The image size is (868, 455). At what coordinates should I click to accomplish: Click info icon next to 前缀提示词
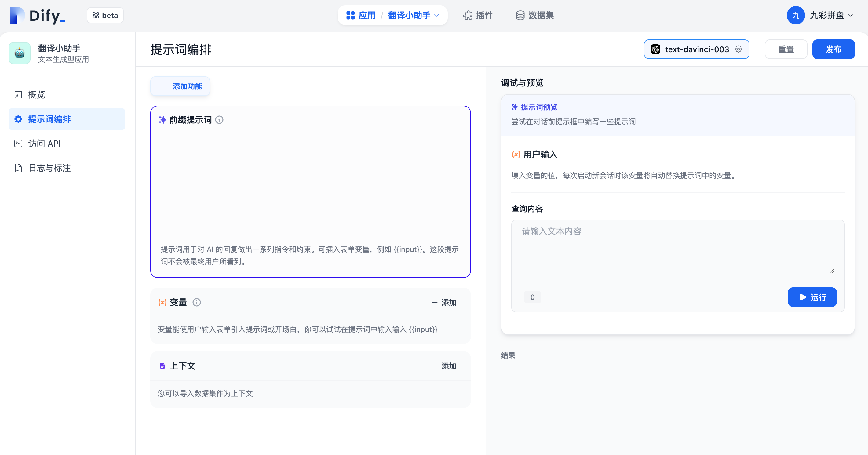[x=219, y=120]
